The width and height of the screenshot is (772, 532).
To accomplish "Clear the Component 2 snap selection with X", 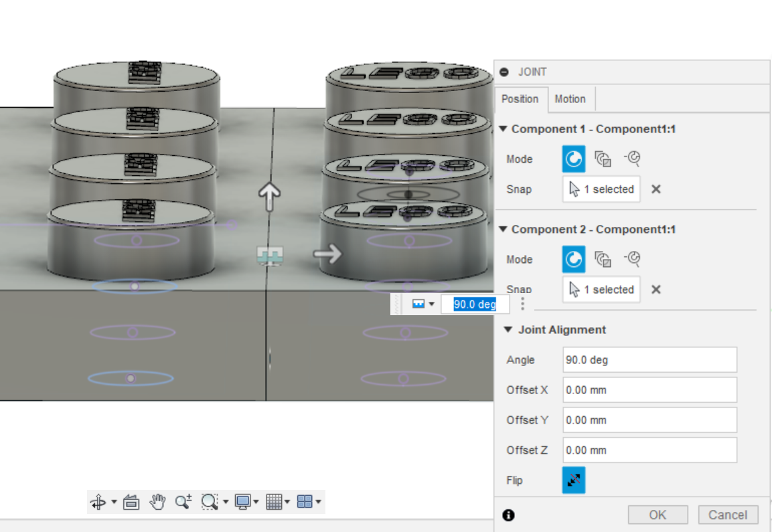I will (x=655, y=289).
